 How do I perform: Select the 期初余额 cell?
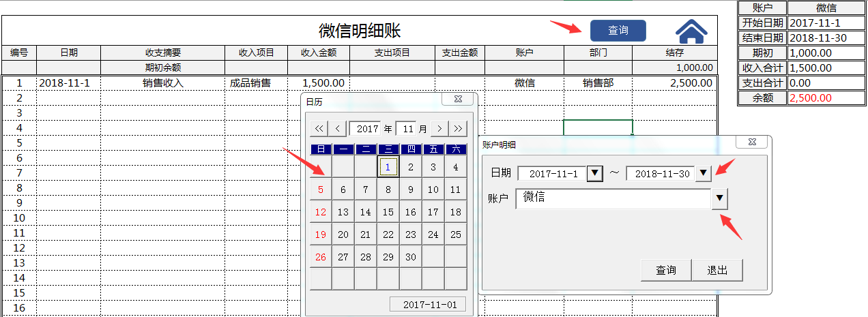pyautogui.click(x=162, y=67)
